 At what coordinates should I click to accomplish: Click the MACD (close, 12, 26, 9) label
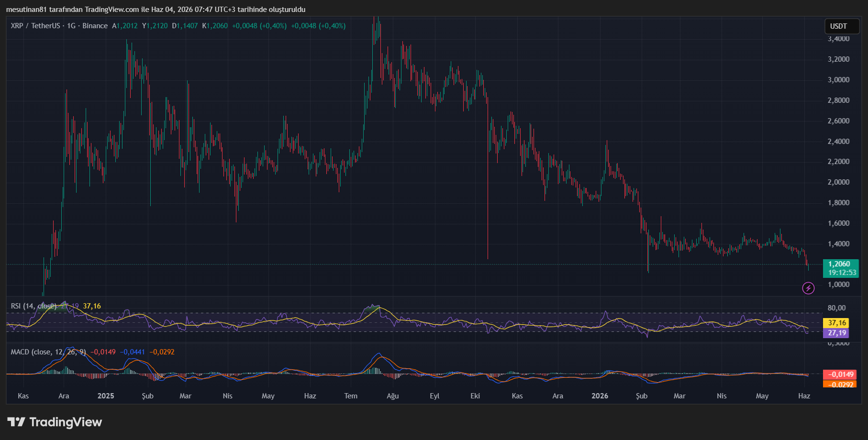(48, 352)
